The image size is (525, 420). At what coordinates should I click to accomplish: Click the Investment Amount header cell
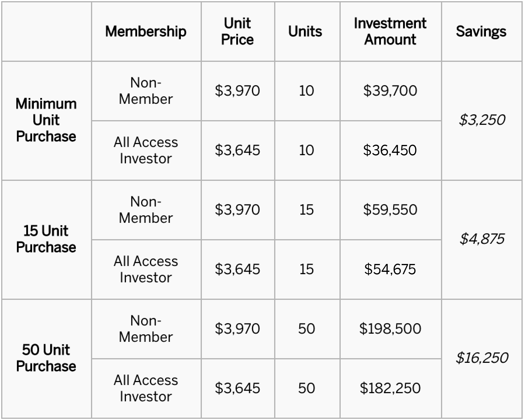point(390,31)
